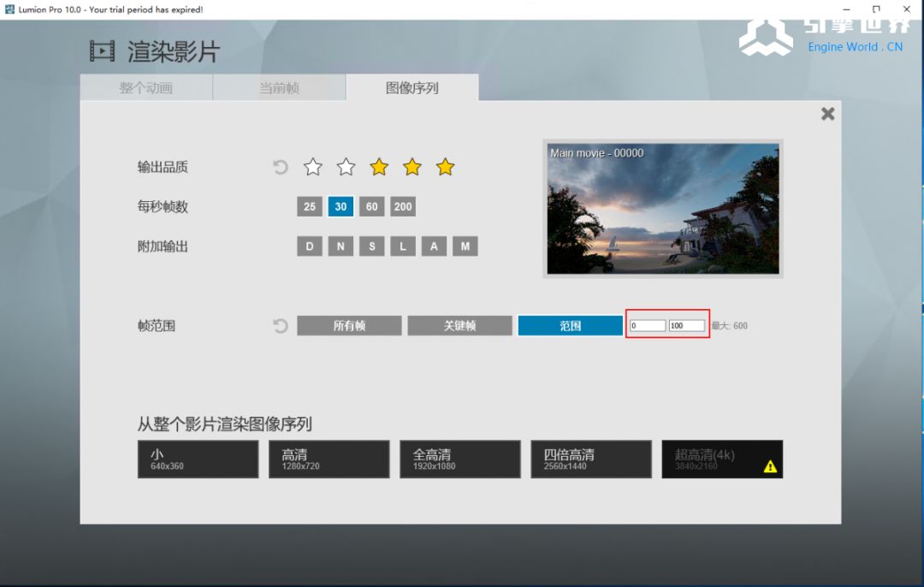Minimize the Lumion window

(847, 9)
